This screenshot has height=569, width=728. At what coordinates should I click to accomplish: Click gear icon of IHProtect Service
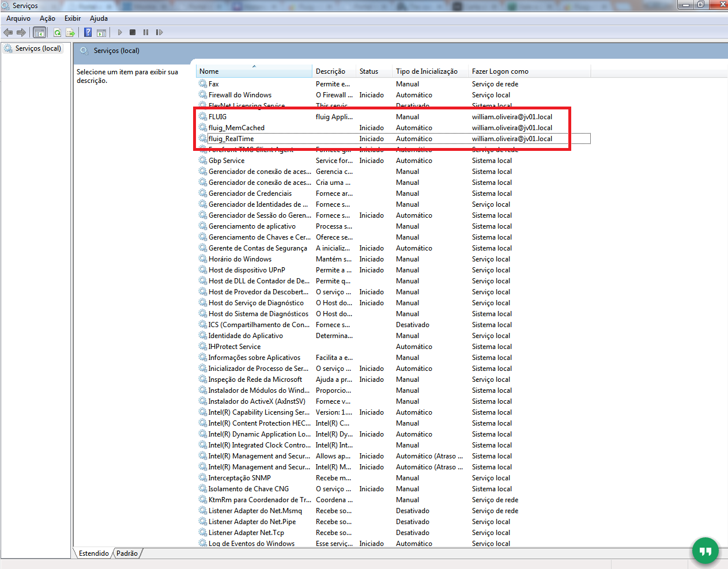click(x=203, y=346)
